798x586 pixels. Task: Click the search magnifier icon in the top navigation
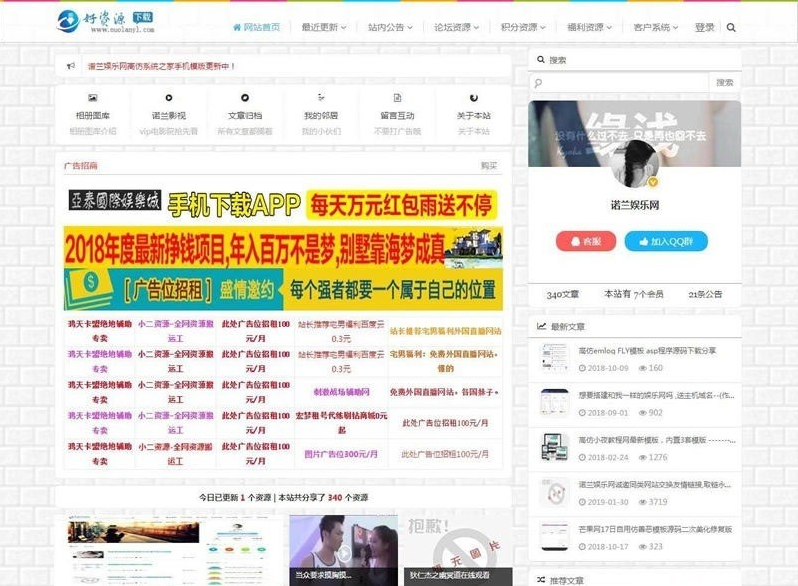pyautogui.click(x=731, y=28)
